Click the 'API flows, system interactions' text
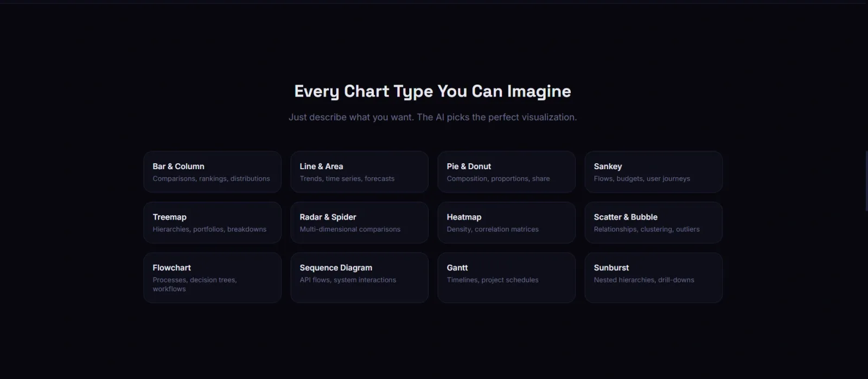This screenshot has width=868, height=379. 348,280
